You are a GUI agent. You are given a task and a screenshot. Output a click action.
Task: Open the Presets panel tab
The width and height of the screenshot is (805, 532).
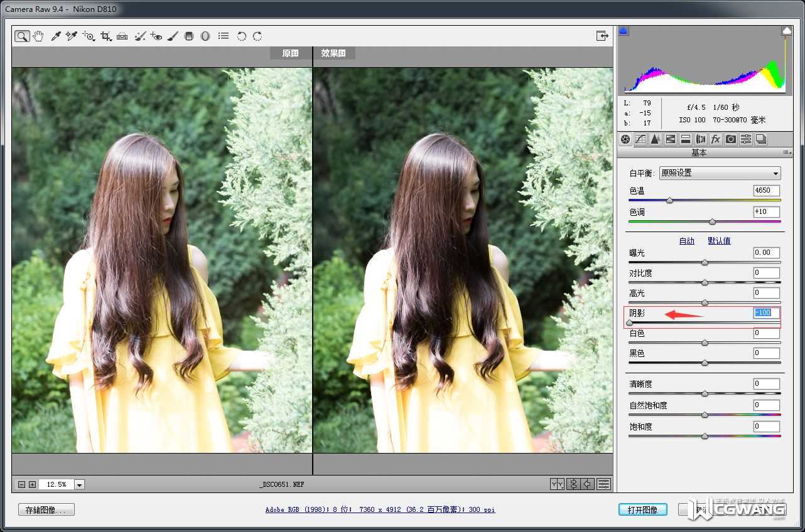(x=745, y=139)
